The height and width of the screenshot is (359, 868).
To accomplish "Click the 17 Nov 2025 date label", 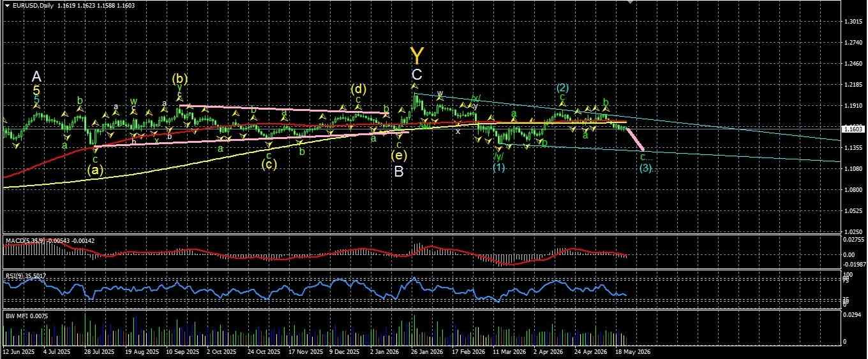I will tap(304, 351).
